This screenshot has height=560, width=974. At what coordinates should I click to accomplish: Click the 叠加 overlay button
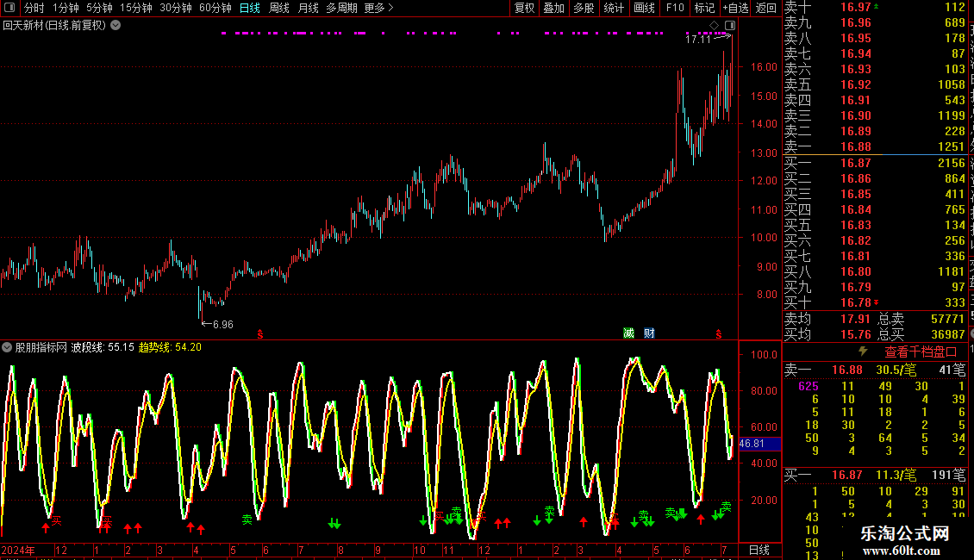pyautogui.click(x=554, y=8)
